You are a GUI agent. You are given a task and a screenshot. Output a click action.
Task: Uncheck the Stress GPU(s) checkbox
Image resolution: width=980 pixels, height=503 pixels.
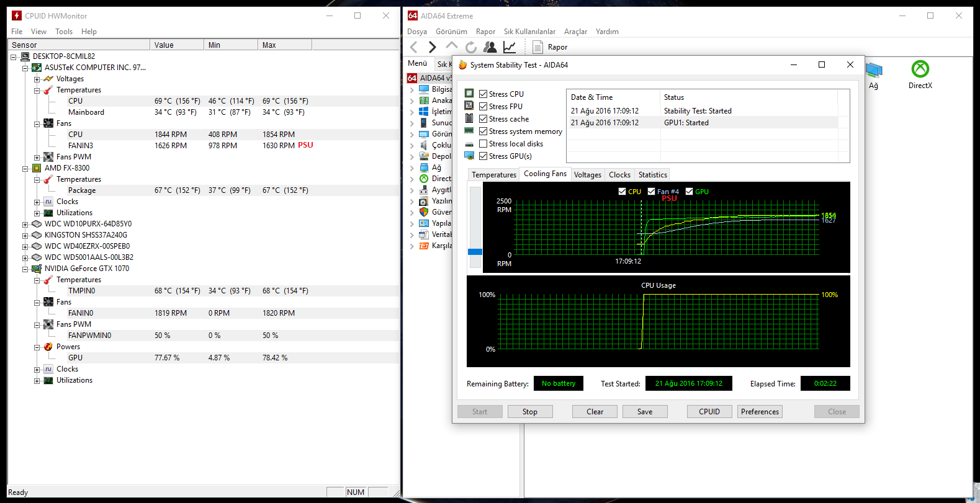click(x=483, y=156)
